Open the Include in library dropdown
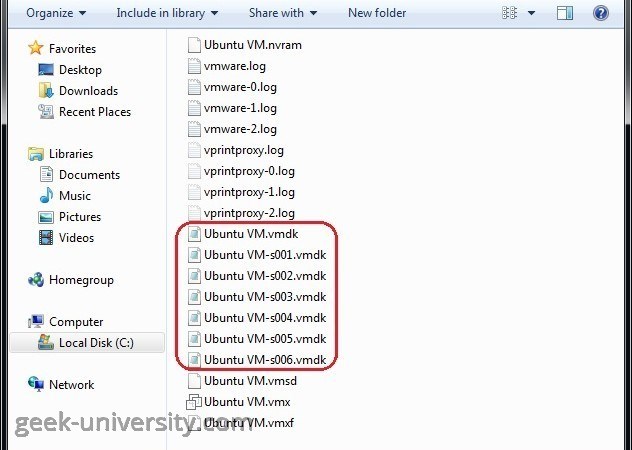The height and width of the screenshot is (450, 632). (167, 13)
